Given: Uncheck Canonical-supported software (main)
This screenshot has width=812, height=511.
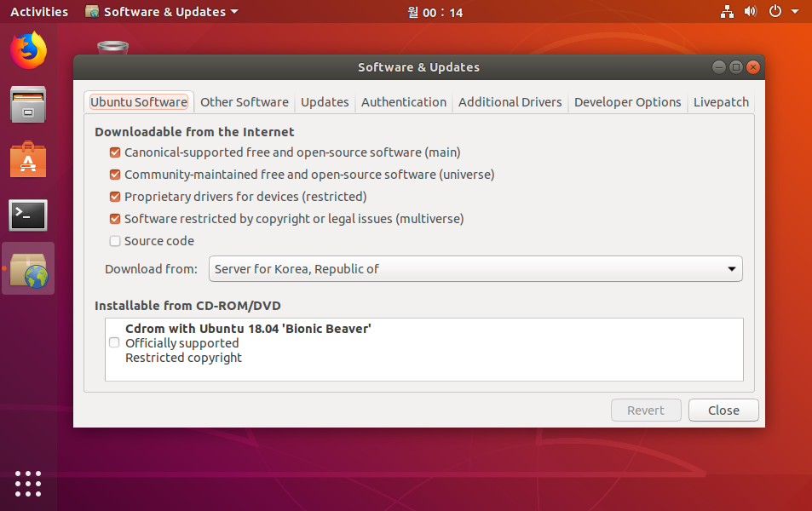Looking at the screenshot, I should click(x=115, y=152).
